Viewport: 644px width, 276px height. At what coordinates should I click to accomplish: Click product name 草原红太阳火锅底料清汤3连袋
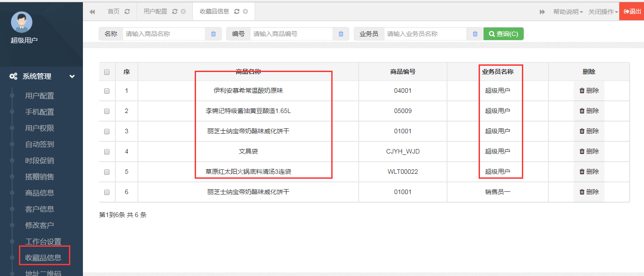pos(248,172)
